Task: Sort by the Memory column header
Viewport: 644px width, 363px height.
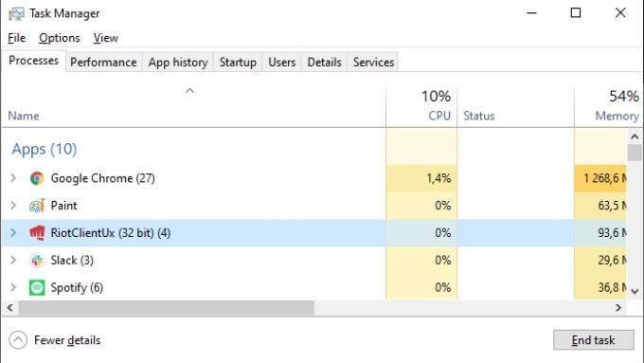Action: [609, 106]
